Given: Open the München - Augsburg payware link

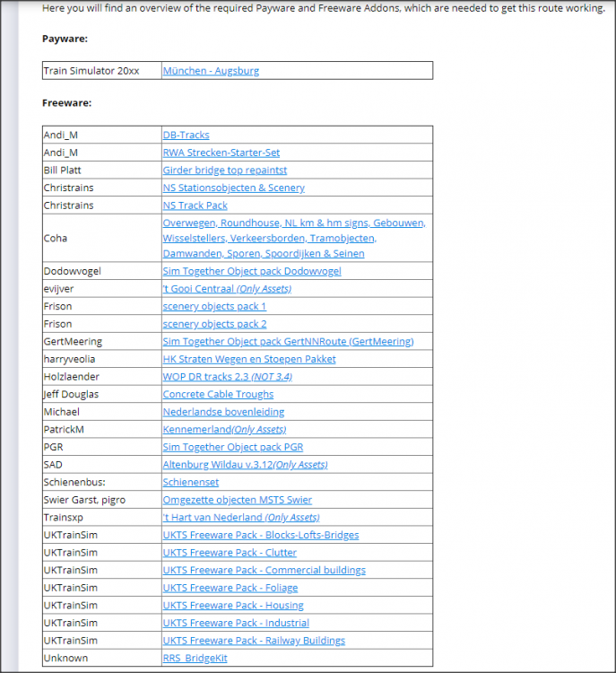Looking at the screenshot, I should coord(211,71).
